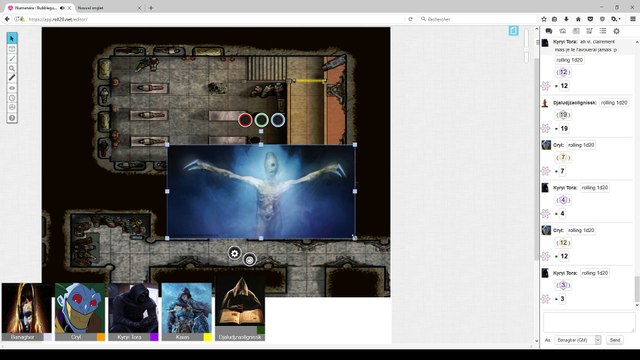Switch to the Jukebox tab icon

click(x=589, y=31)
